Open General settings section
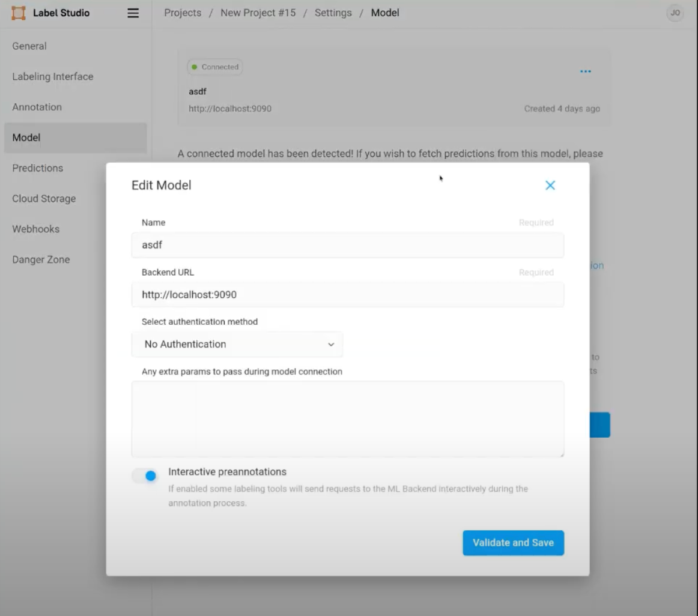The height and width of the screenshot is (616, 698). (x=29, y=46)
